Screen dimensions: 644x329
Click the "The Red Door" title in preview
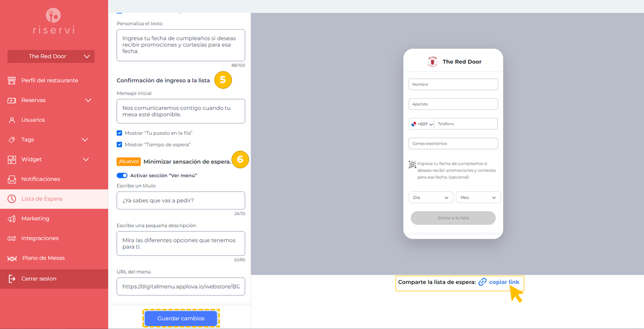pos(462,61)
